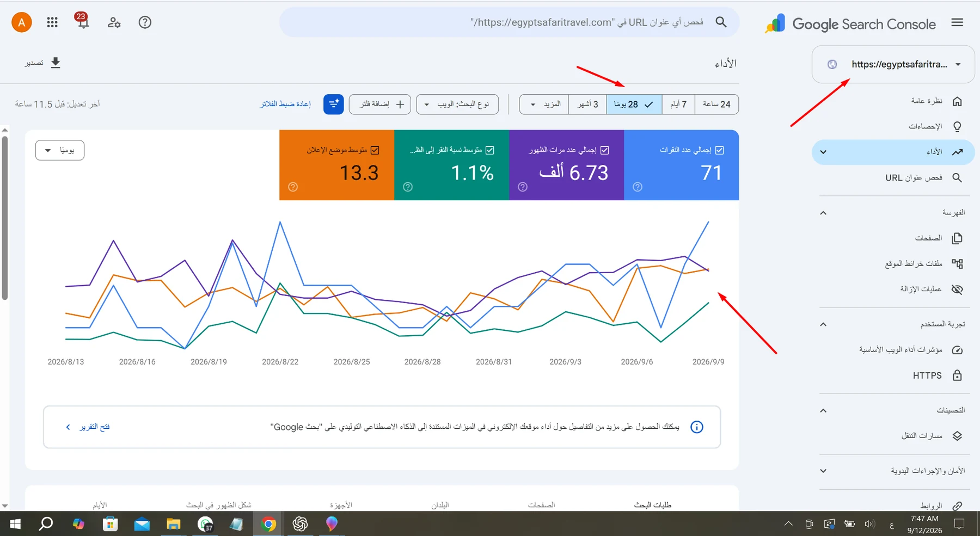Open the daily granularity dropdown

(x=60, y=150)
